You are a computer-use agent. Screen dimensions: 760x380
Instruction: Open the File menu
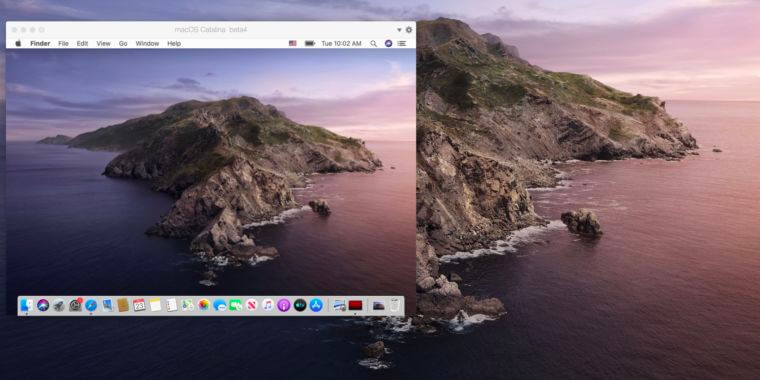click(x=63, y=43)
